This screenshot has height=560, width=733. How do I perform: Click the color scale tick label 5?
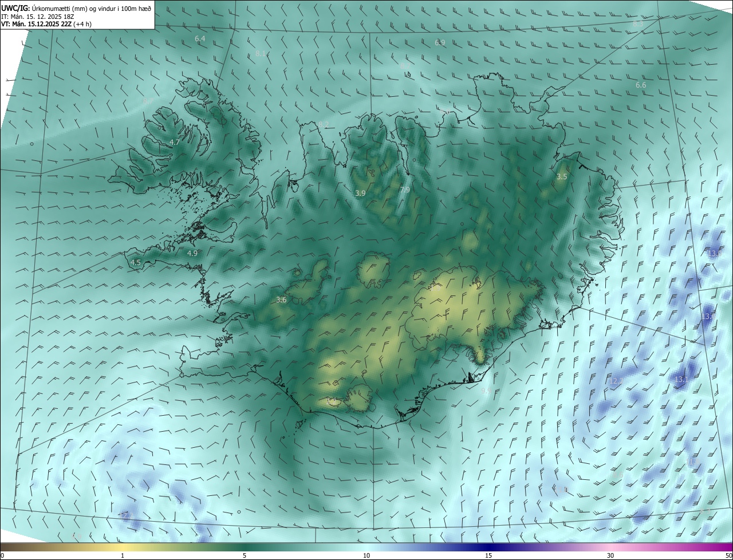[x=245, y=555]
